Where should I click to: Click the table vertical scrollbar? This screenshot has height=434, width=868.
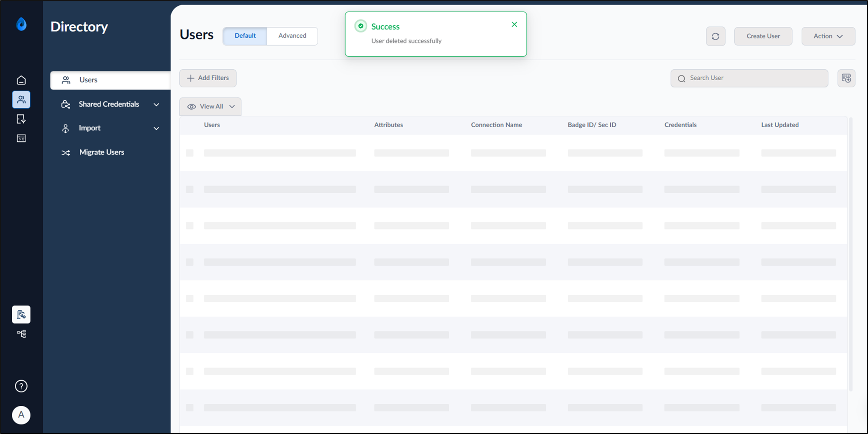(x=851, y=255)
